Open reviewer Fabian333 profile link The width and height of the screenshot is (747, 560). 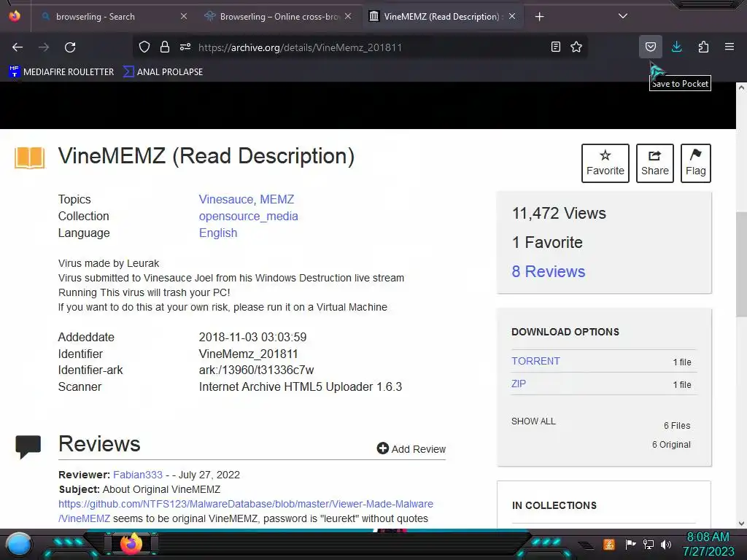(x=138, y=475)
